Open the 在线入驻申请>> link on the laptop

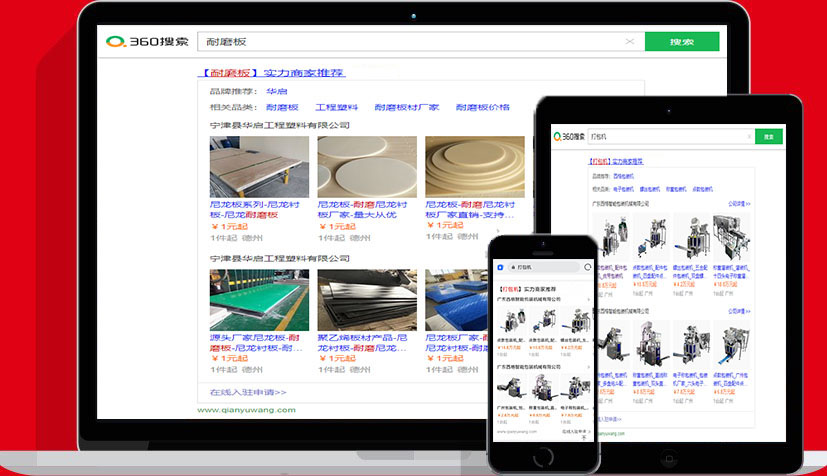point(248,392)
